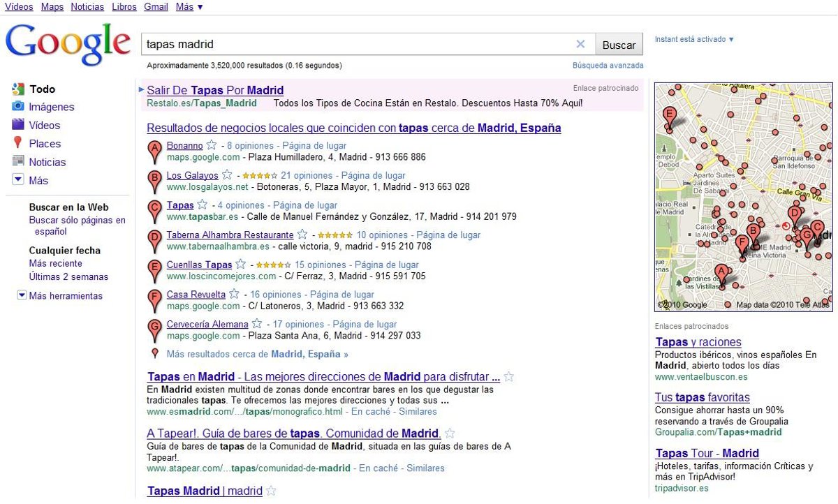Image resolution: width=838 pixels, height=504 pixels.
Task: Click the Noticias newspaper icon in sidebar
Action: coord(18,162)
